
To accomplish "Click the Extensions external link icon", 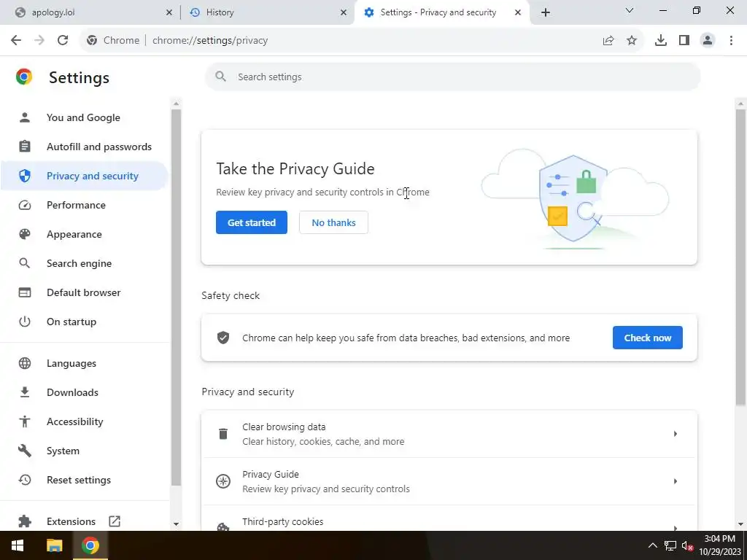I will (115, 521).
